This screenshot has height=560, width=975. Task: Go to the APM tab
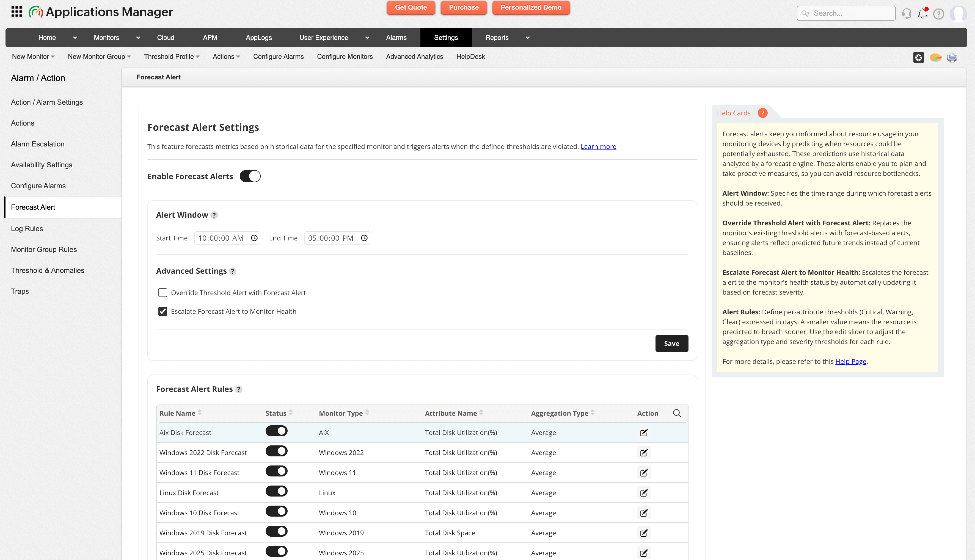[x=210, y=38]
